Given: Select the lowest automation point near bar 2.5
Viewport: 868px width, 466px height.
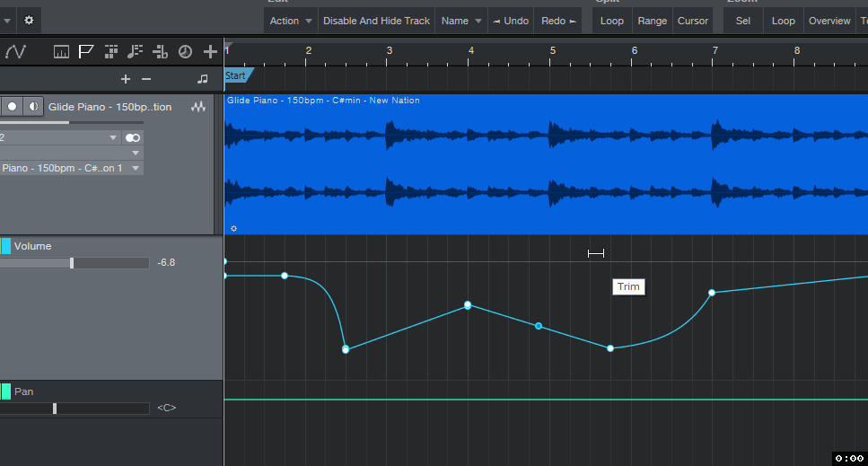Looking at the screenshot, I should (x=346, y=350).
